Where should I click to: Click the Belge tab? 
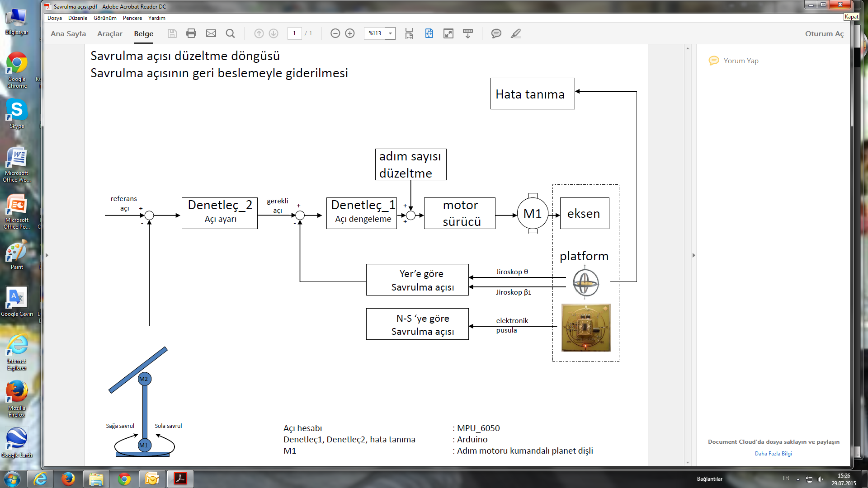point(143,33)
